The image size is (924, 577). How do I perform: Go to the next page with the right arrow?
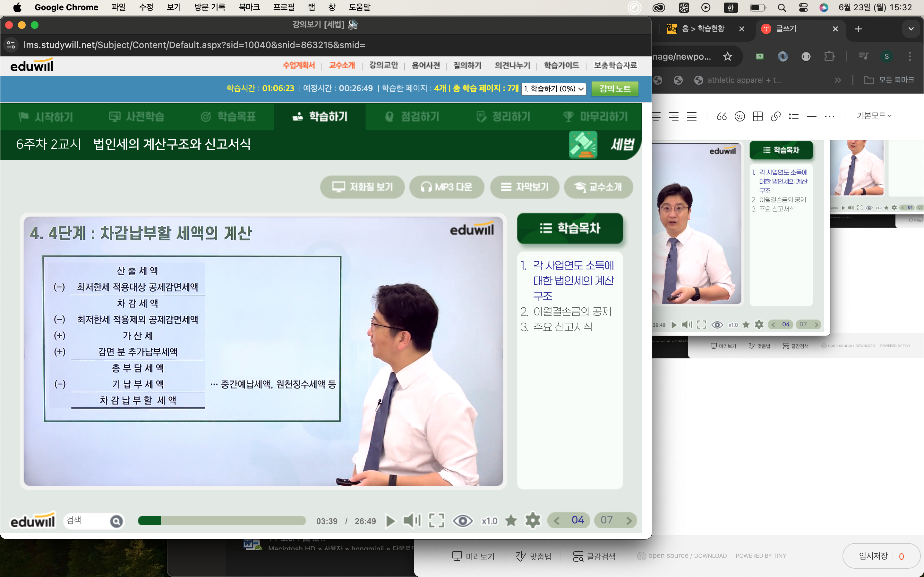coord(629,521)
